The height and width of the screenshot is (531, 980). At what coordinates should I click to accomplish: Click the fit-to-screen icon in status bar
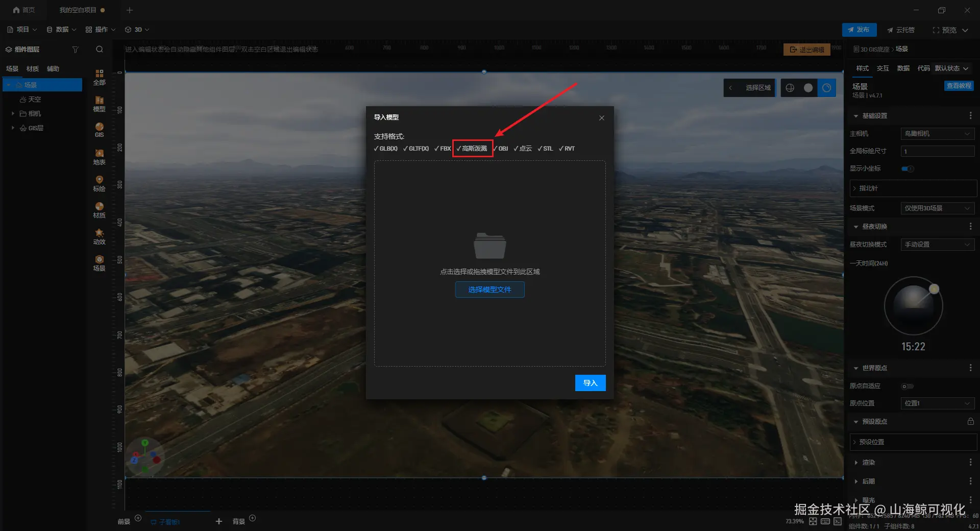[x=813, y=521]
